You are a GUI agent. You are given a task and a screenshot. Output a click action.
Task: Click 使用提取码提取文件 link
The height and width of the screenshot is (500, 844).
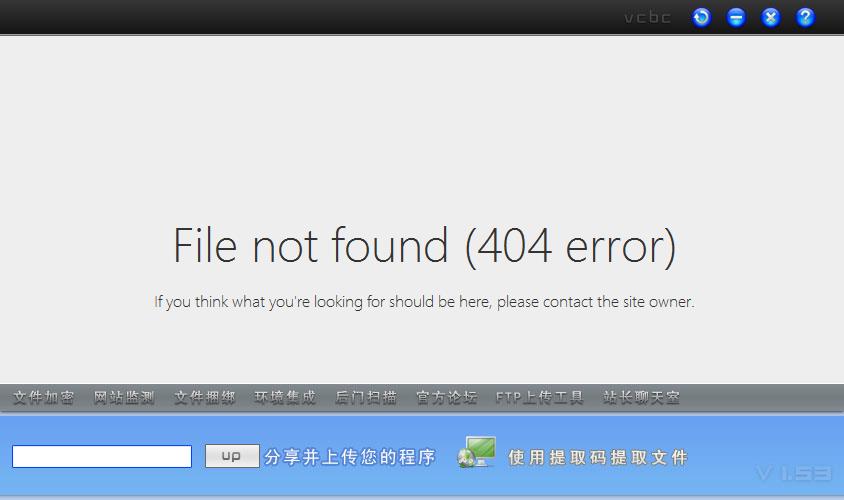pos(598,457)
